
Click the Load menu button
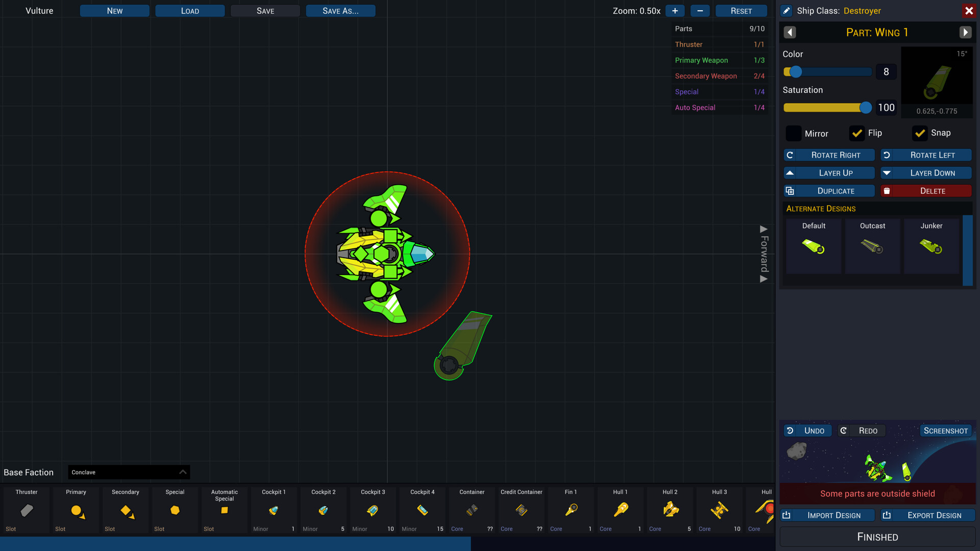pyautogui.click(x=190, y=11)
